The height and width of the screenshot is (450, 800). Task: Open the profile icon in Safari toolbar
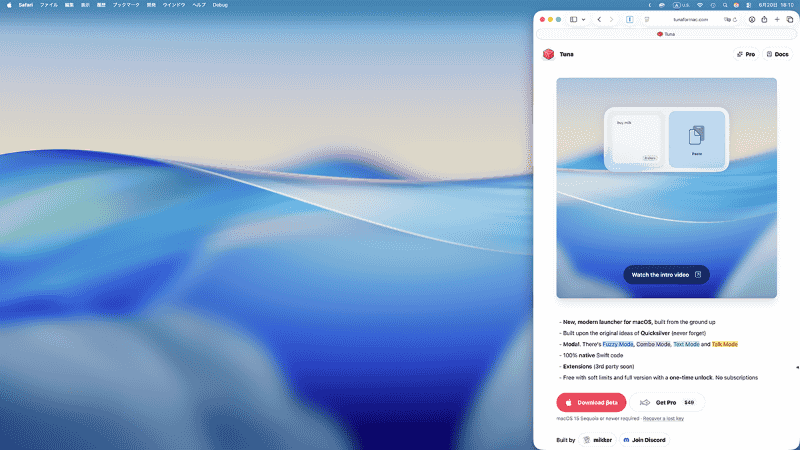[752, 19]
